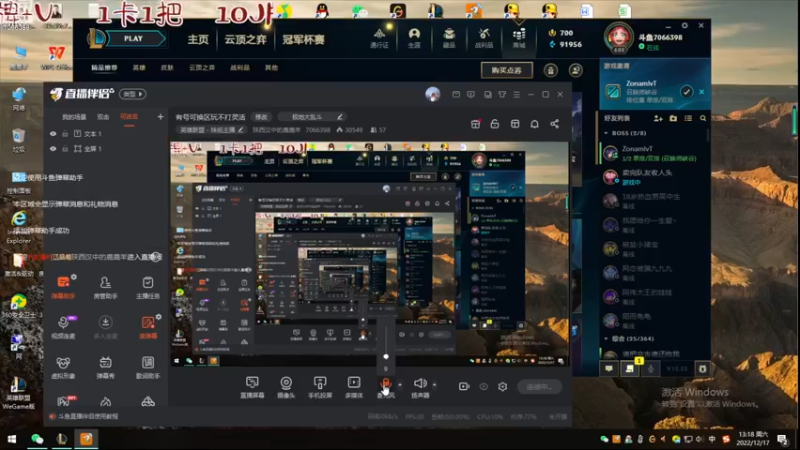This screenshot has width=800, height=450.
Task: Toggle visibility of 全屏 1 source
Action: point(53,148)
